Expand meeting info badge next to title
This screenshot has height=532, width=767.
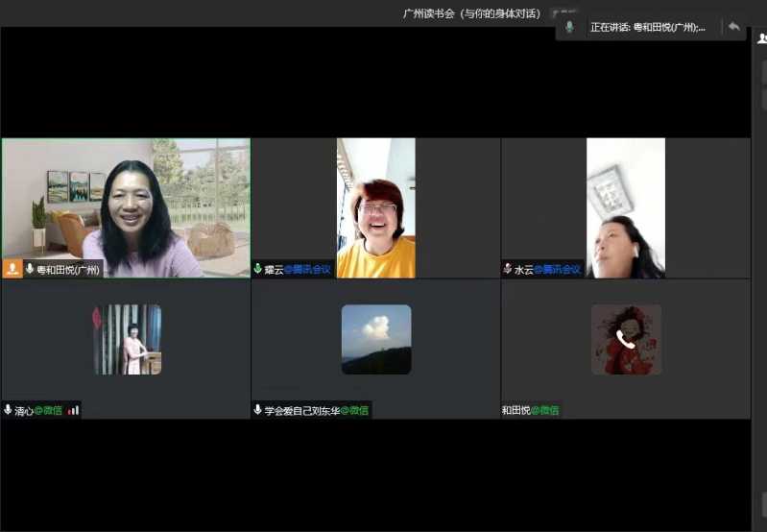pyautogui.click(x=563, y=13)
